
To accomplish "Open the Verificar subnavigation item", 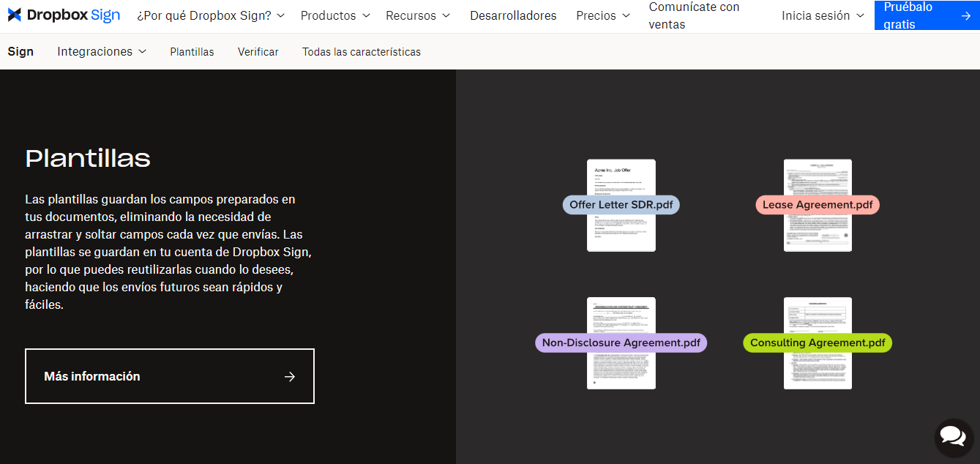I will coord(258,51).
